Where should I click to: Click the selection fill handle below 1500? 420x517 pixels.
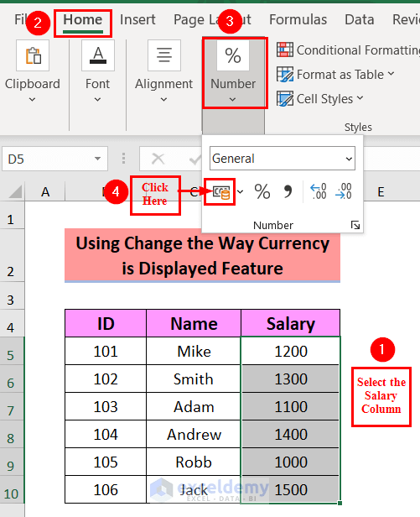pos(340,503)
